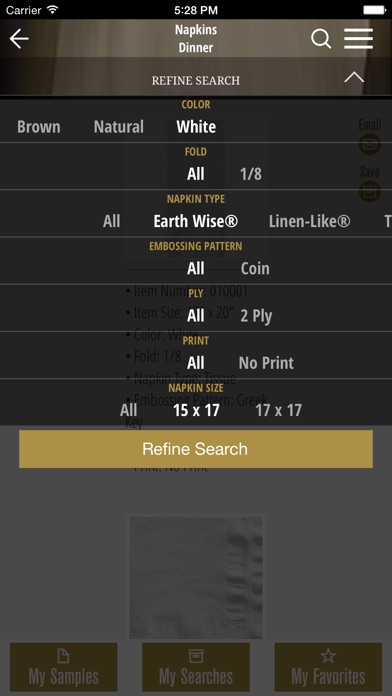Choose 1/8 fold option

(x=251, y=174)
